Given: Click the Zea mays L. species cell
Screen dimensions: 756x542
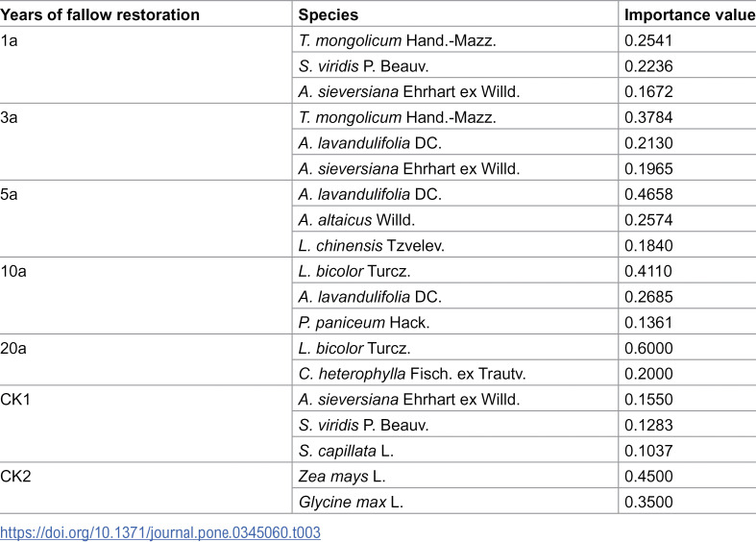Looking at the screenshot, I should 455,476.
